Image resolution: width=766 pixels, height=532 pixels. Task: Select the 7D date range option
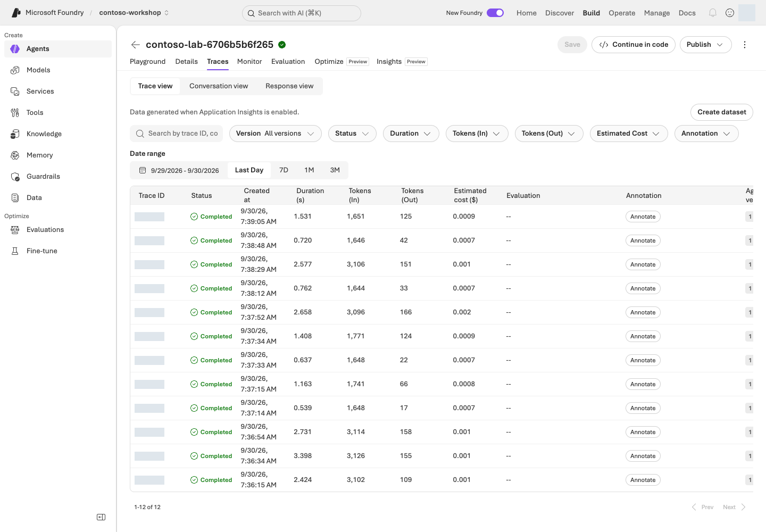[x=284, y=170]
